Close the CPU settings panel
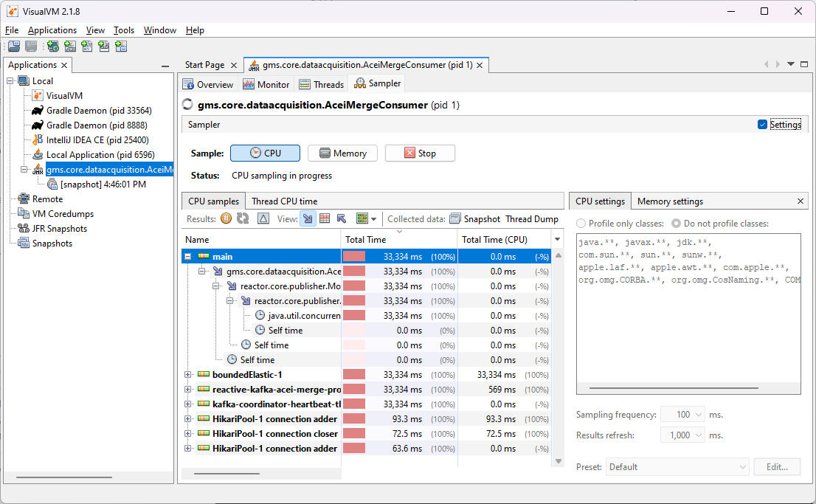 tap(801, 201)
